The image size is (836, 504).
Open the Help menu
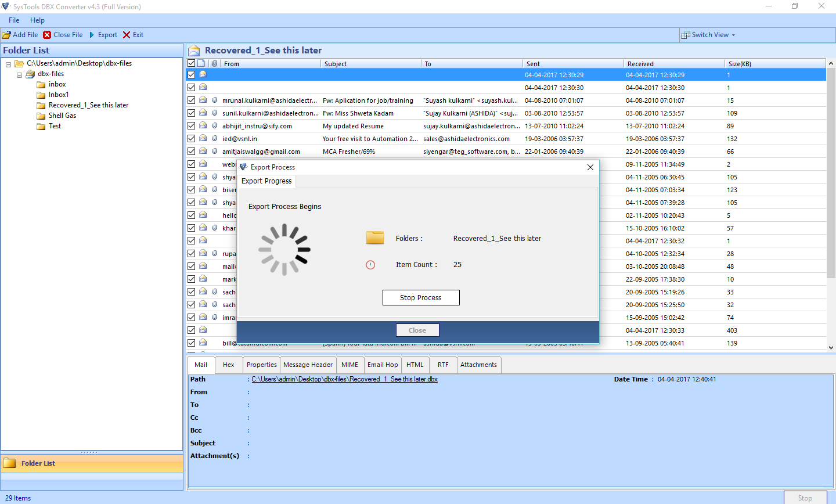37,20
